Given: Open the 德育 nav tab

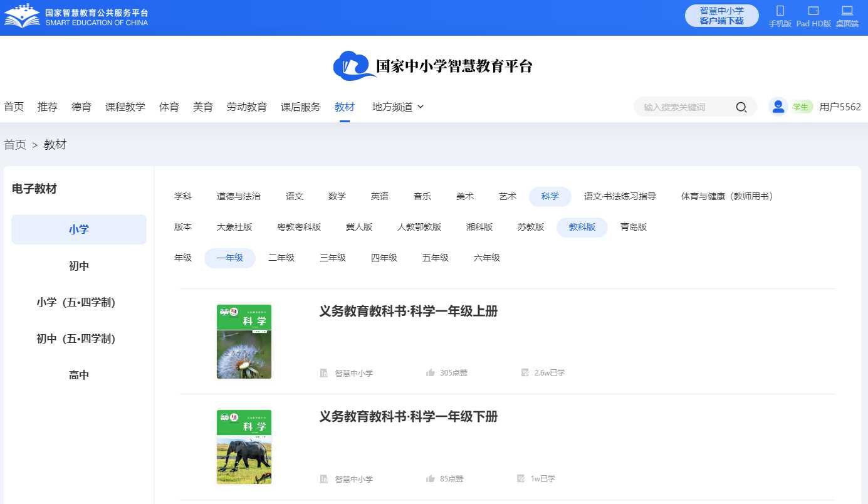Looking at the screenshot, I should 81,107.
